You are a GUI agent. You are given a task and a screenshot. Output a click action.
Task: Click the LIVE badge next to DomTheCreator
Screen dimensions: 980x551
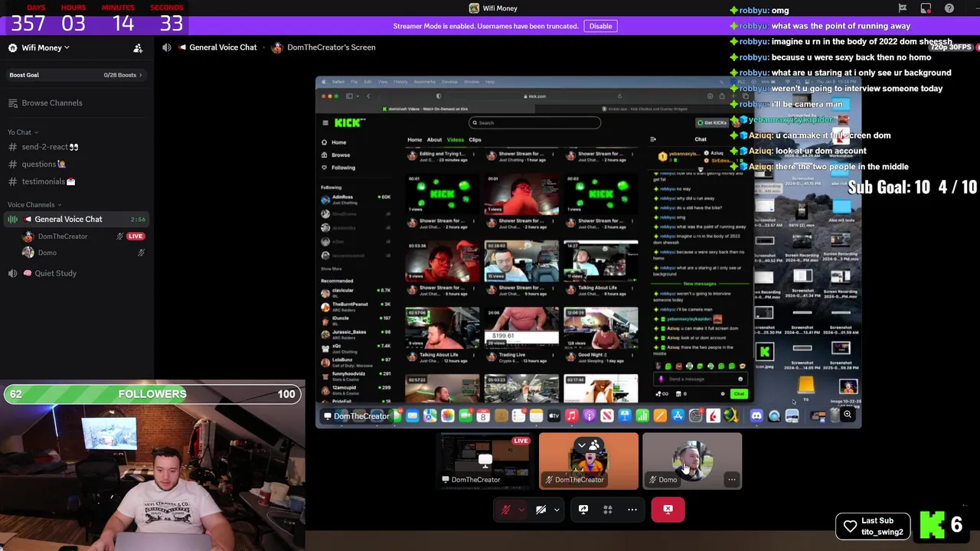coord(136,236)
